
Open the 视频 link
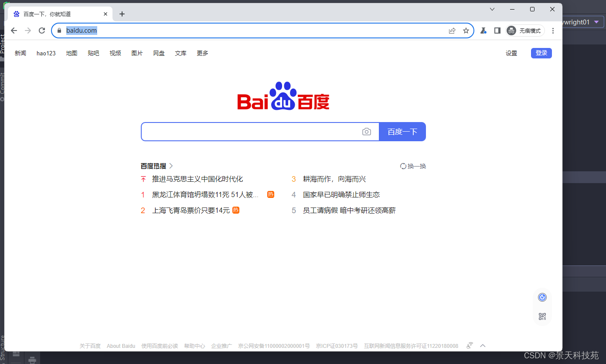(116, 53)
